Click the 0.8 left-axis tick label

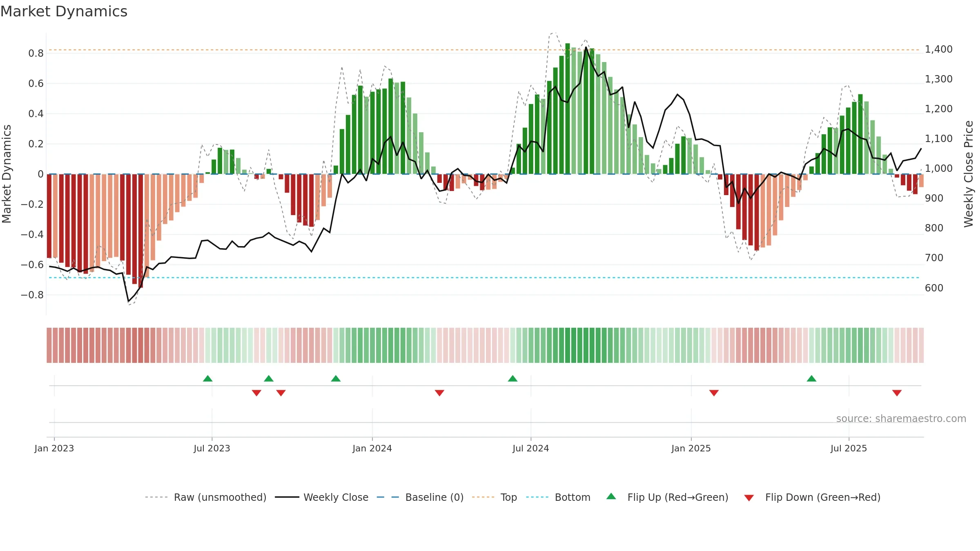[x=36, y=53]
